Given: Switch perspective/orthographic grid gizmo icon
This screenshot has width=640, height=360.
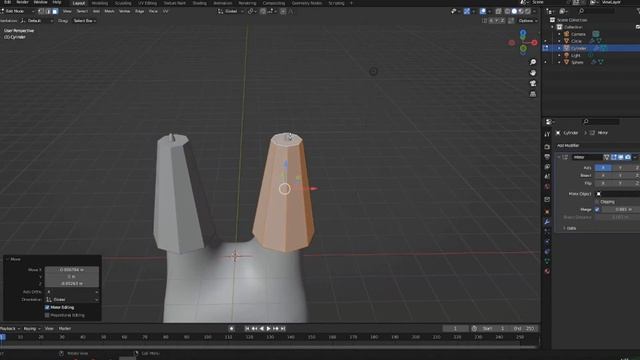Looking at the screenshot, I should pyautogui.click(x=533, y=94).
